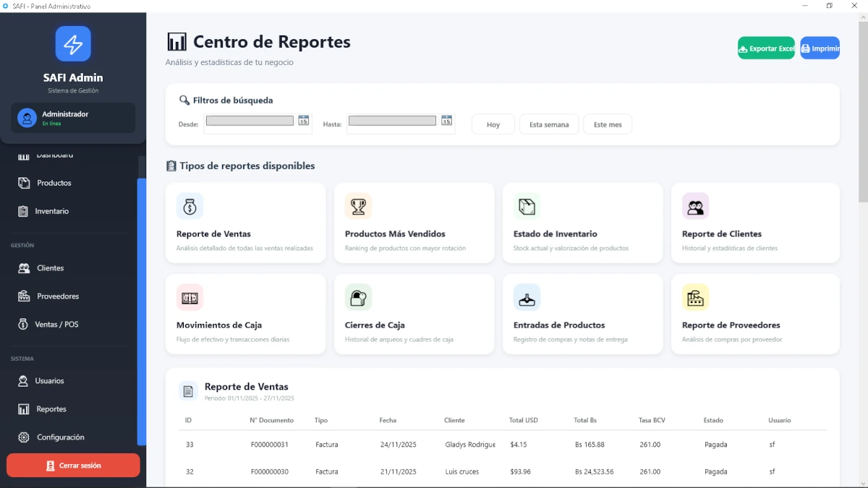The height and width of the screenshot is (488, 868).
Task: Open the Hasta date calendar picker
Action: coord(446,120)
